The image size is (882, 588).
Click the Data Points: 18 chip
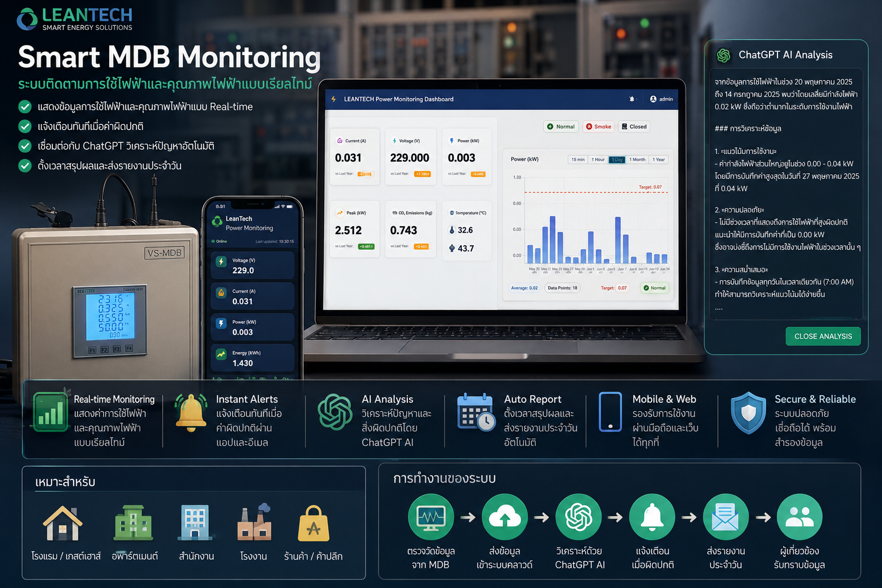coord(563,288)
